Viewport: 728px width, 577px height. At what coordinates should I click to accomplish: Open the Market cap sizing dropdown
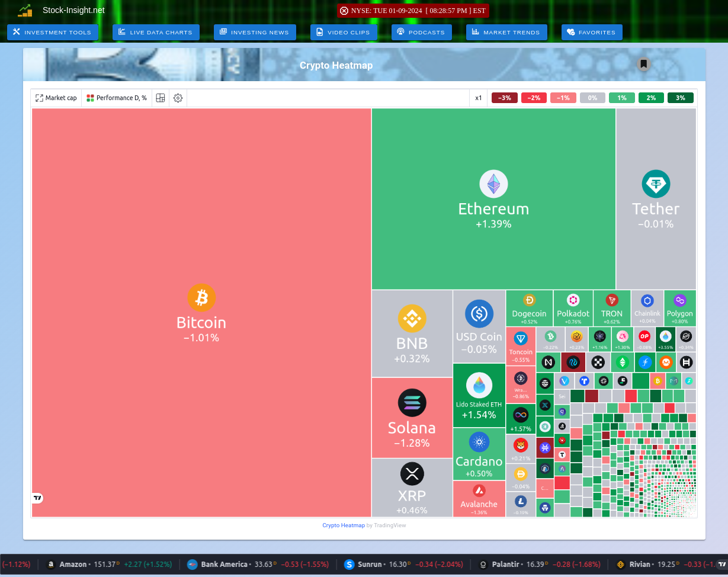click(56, 98)
